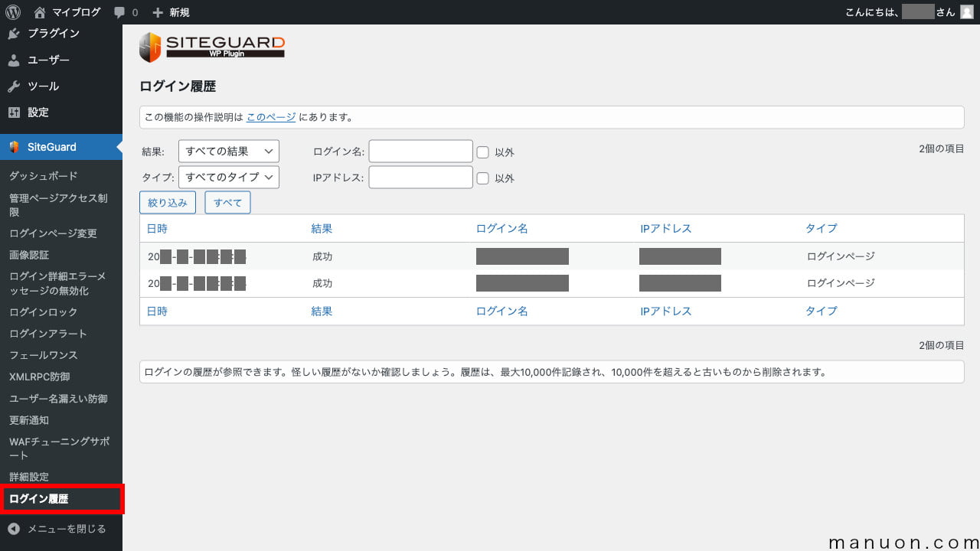Toggle 以外 checkbox next to IPアドレス
The width and height of the screenshot is (980, 551).
483,178
